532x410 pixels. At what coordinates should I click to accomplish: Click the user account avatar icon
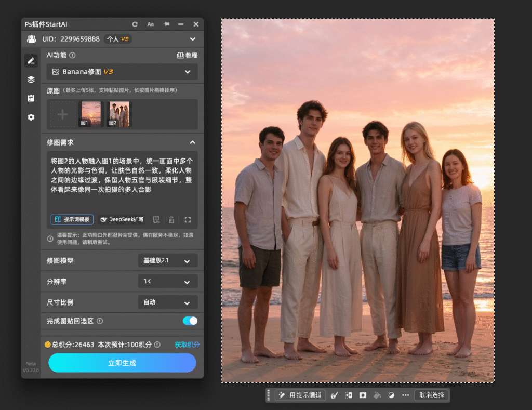point(32,39)
